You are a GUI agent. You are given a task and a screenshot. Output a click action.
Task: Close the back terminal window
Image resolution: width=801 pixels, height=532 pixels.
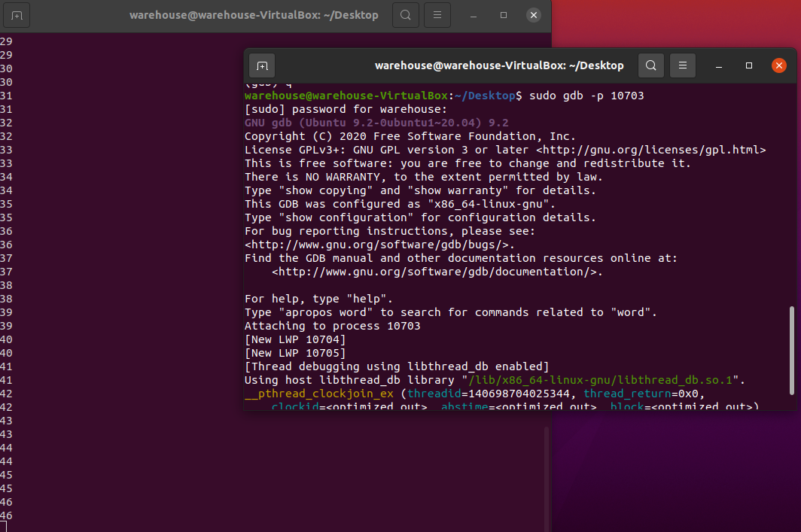pyautogui.click(x=534, y=15)
